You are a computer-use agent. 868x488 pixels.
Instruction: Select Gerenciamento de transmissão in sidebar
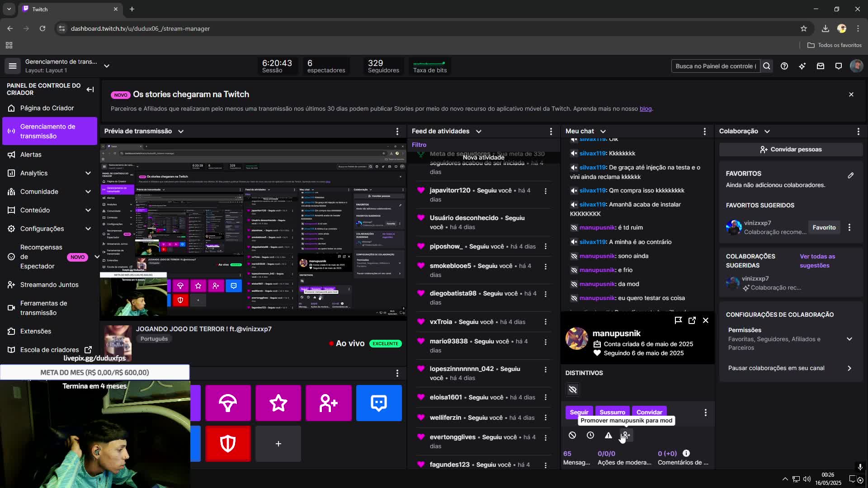click(50, 131)
